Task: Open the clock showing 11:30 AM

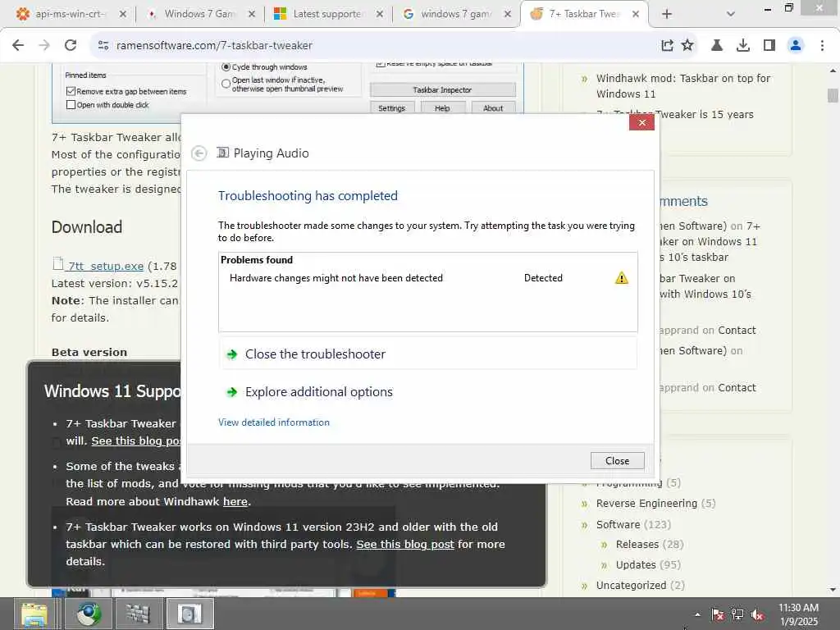Action: 798,614
